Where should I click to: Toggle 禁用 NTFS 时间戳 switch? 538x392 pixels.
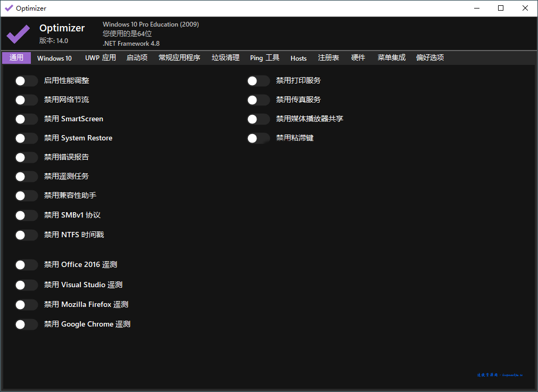click(27, 235)
